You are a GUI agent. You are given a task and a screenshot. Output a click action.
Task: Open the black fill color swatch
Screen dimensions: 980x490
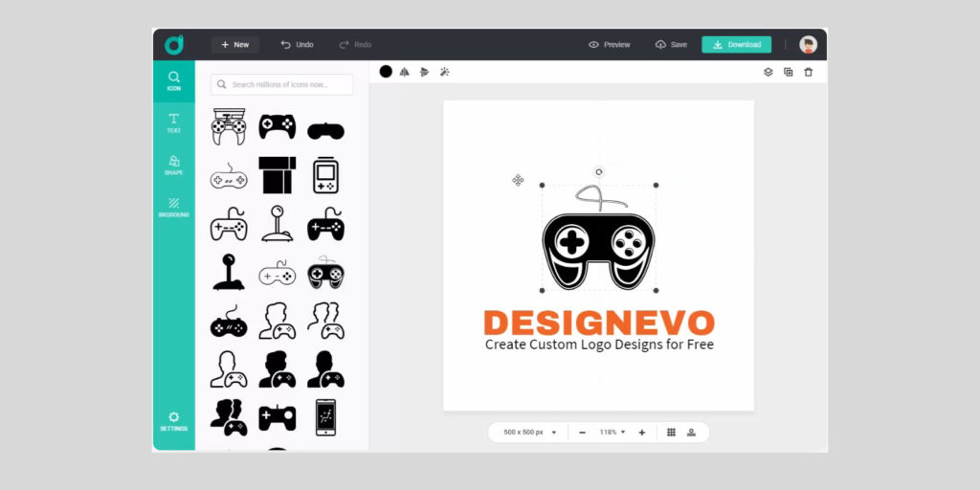click(x=386, y=72)
